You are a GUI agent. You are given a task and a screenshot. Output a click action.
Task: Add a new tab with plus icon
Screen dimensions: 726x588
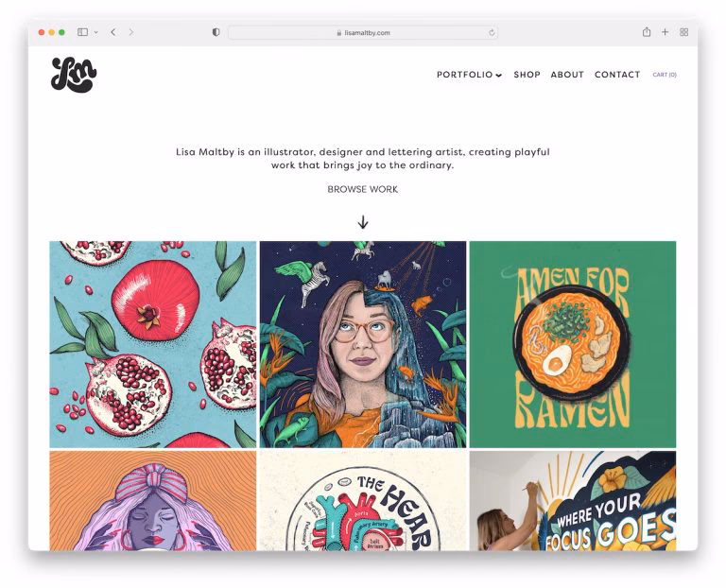pyautogui.click(x=665, y=32)
